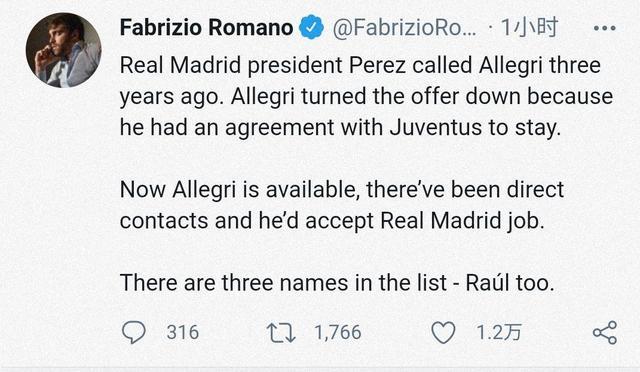View the 1,766 retweets count
640x372 pixels.
338,332
